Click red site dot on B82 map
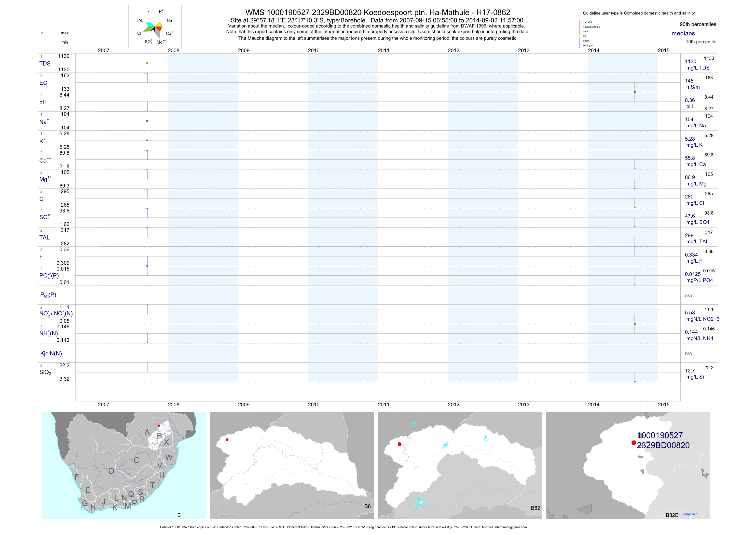This screenshot has width=756, height=535. pos(400,444)
